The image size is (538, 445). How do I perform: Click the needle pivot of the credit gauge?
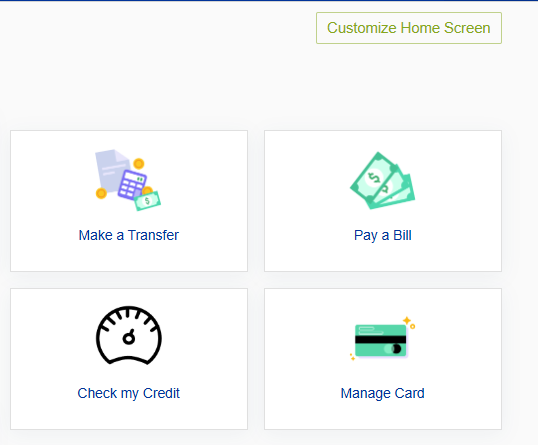pos(129,339)
